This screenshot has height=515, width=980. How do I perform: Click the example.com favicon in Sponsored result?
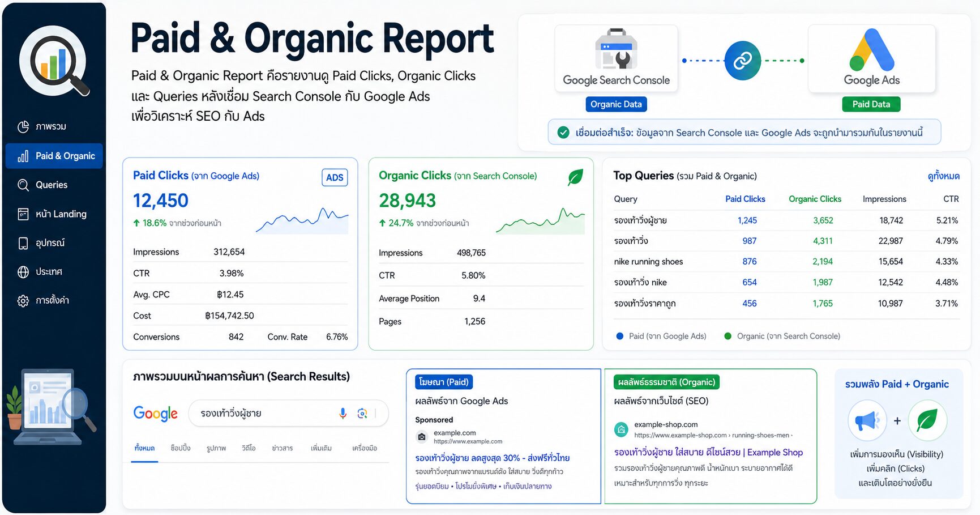tap(421, 437)
